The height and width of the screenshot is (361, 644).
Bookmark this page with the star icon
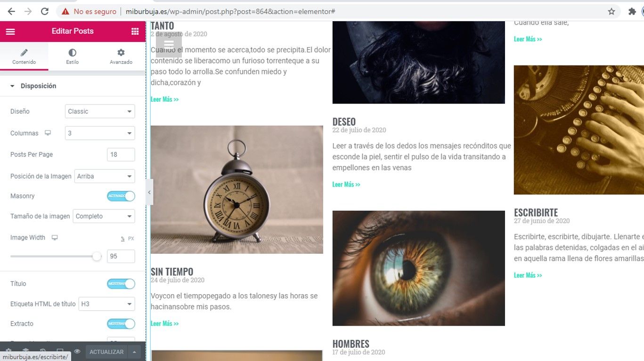tap(611, 11)
